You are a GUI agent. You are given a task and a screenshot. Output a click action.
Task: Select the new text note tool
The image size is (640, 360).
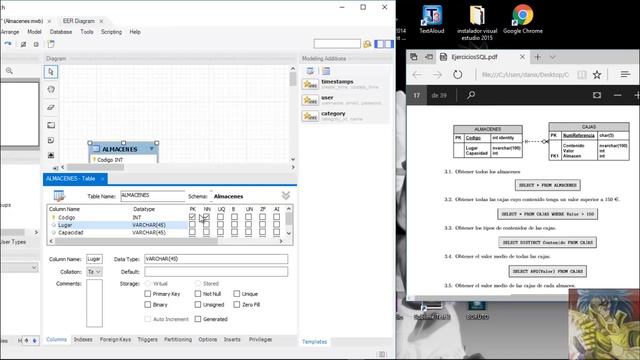click(x=51, y=140)
